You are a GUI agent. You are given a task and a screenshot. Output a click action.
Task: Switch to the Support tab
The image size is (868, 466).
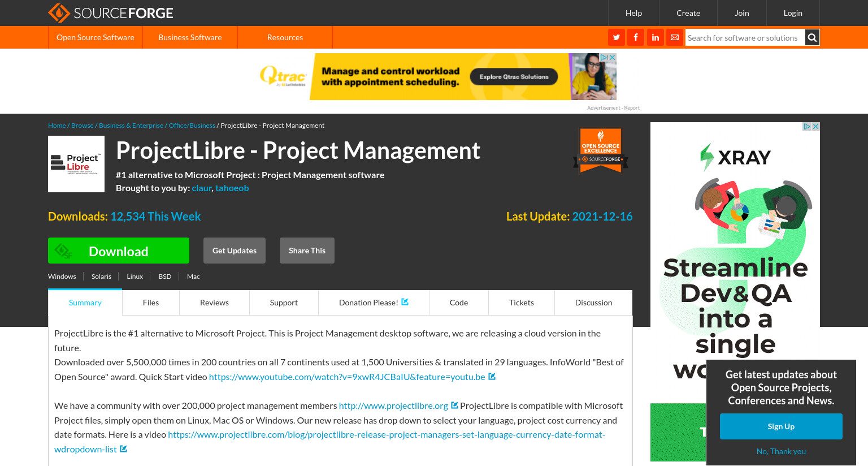284,303
